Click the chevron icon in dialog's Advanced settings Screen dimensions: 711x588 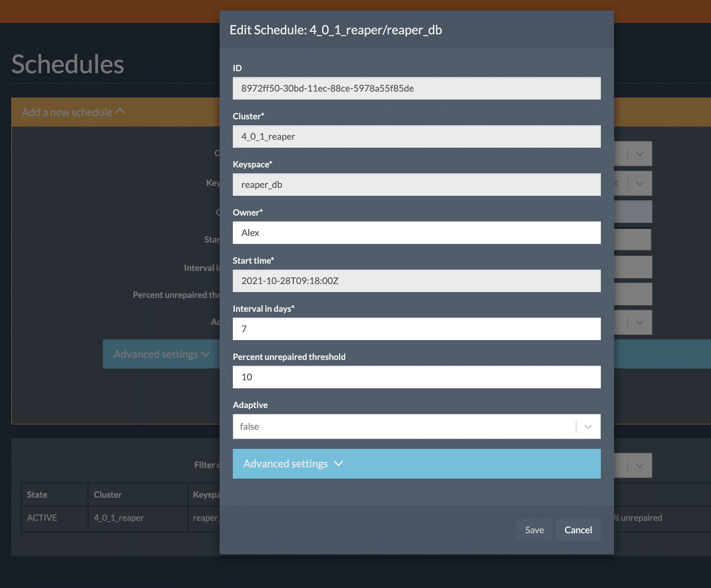(x=339, y=464)
